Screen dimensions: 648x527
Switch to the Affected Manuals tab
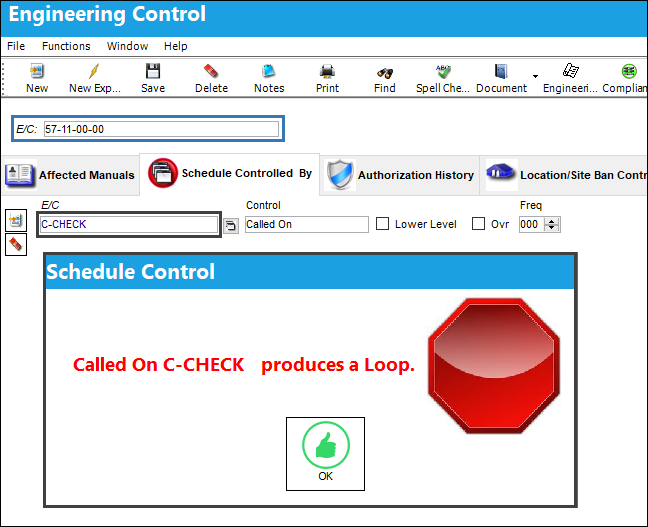coord(70,175)
